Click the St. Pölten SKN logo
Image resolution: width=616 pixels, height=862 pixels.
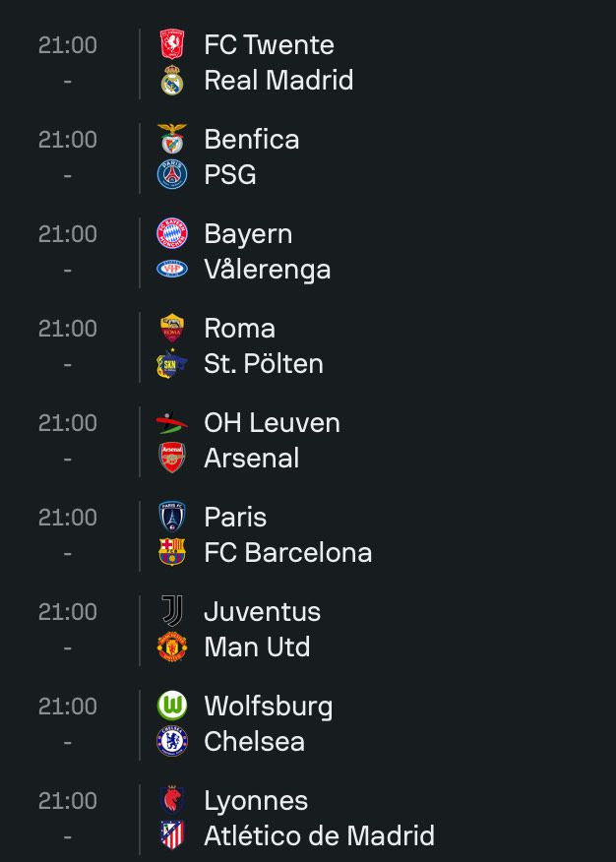point(172,363)
